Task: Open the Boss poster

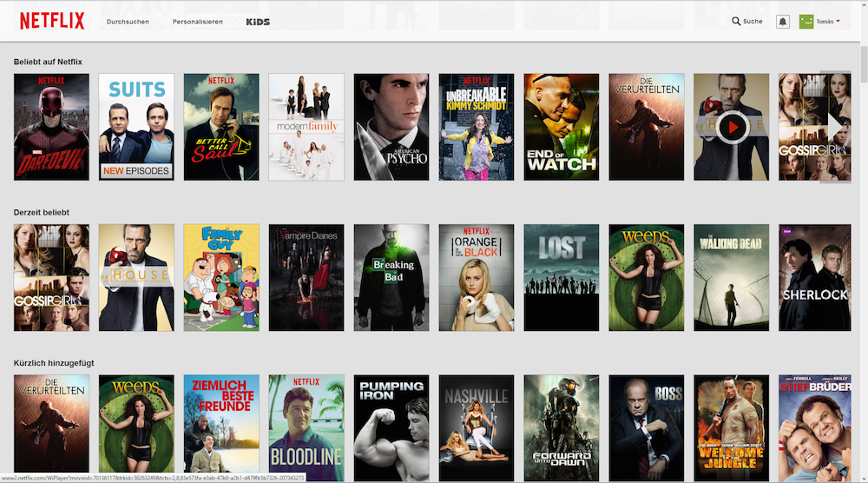Action: point(647,427)
